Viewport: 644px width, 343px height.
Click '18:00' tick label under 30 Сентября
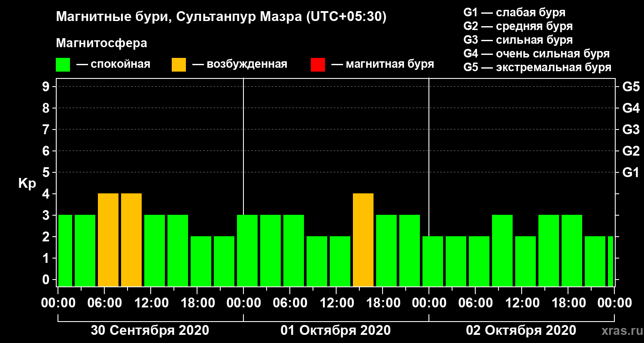[x=197, y=303]
